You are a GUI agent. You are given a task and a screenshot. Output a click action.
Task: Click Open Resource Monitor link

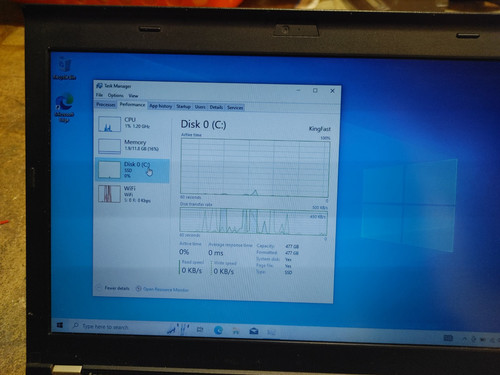pos(163,289)
